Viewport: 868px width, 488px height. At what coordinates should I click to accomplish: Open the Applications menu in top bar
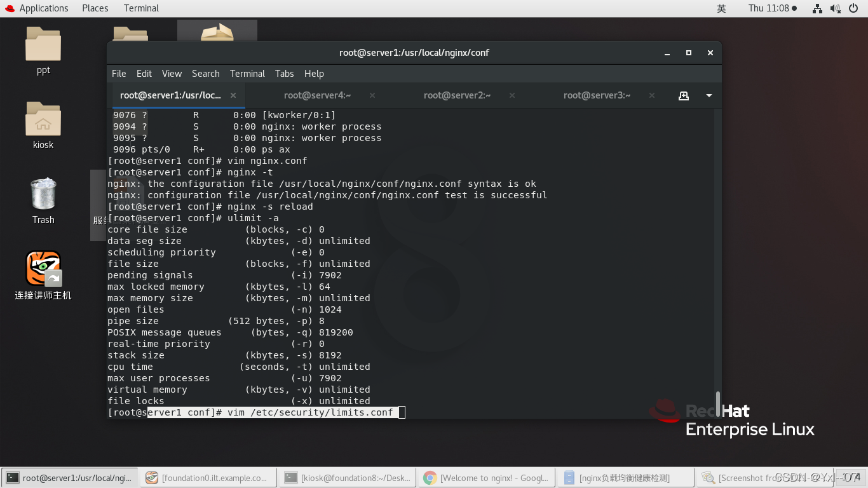(x=44, y=8)
